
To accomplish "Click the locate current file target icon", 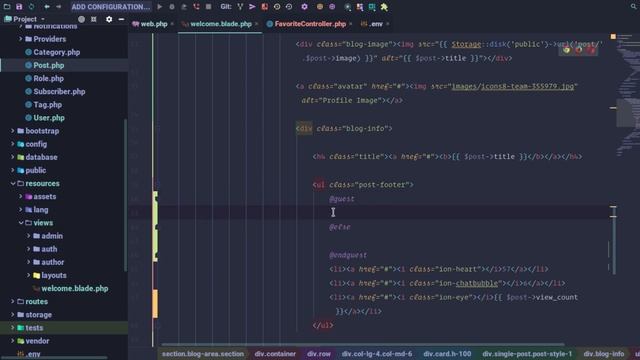I will click(82, 19).
